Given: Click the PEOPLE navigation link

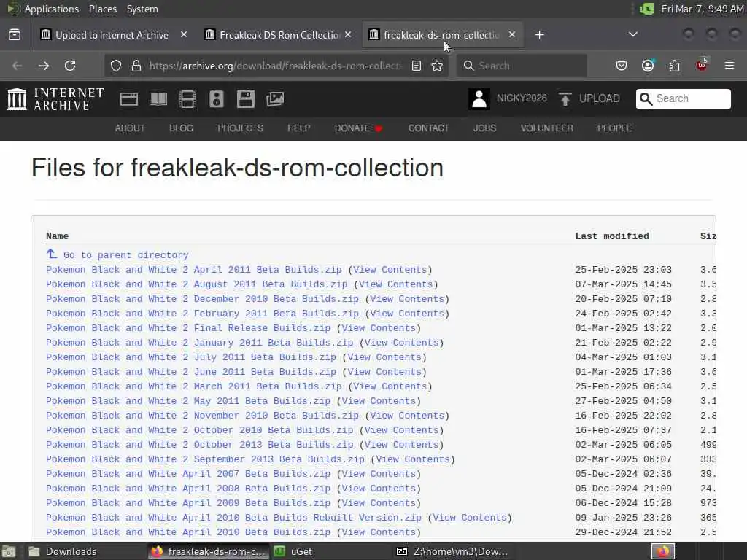Looking at the screenshot, I should point(614,128).
